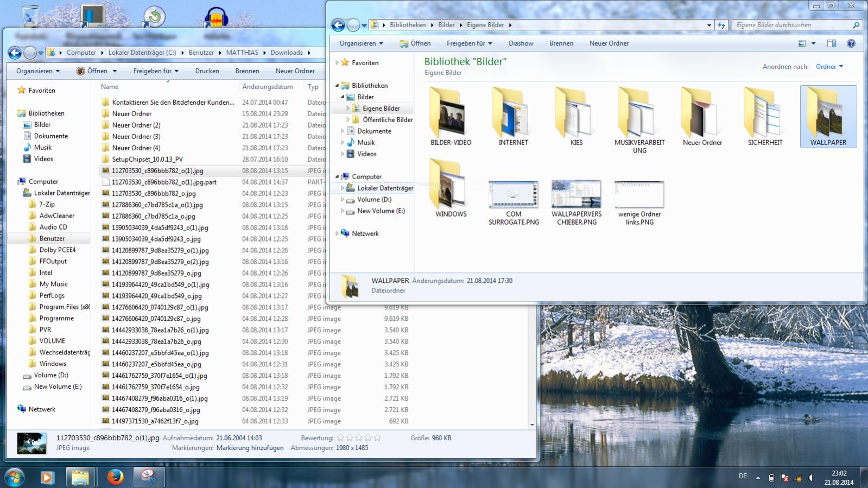Open the Recycle Bin desktop icon
The height and width of the screenshot is (488, 868).
click(31, 15)
